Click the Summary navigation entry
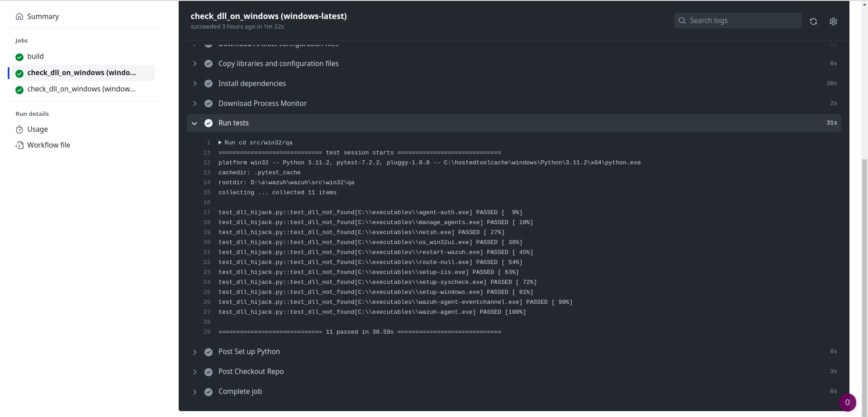This screenshot has height=417, width=868. pyautogui.click(x=43, y=16)
